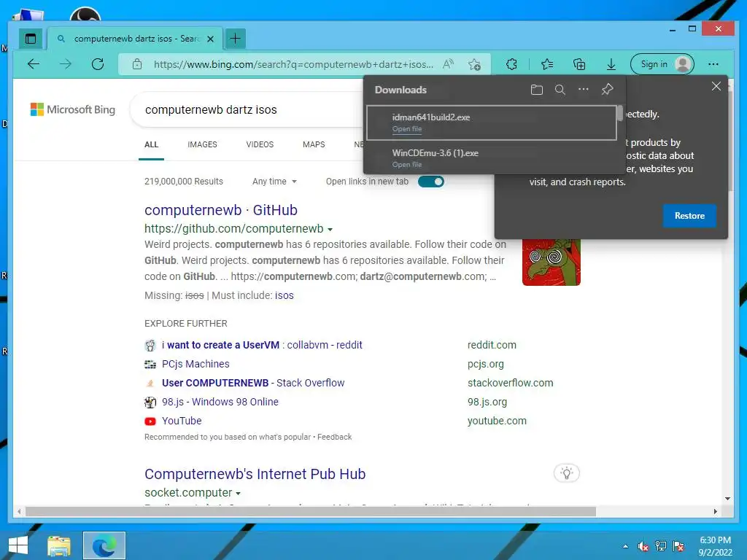Add this page to favorites
This screenshot has width=747, height=560.
point(474,64)
